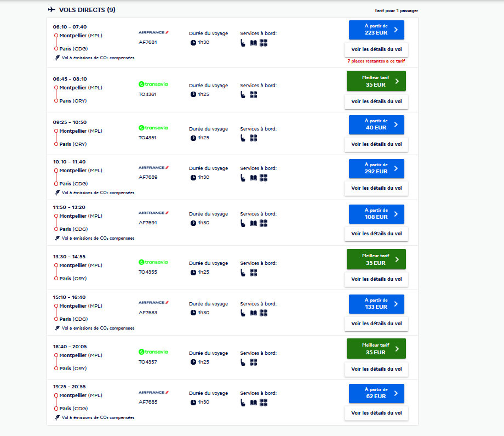Click the plane icon next to Vols Directs
The image size is (504, 436).
coord(52,9)
